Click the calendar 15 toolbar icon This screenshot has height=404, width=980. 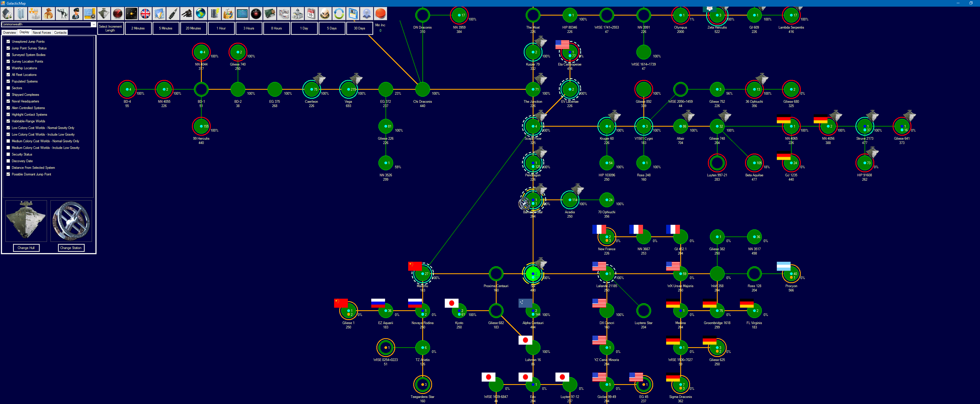pos(311,14)
